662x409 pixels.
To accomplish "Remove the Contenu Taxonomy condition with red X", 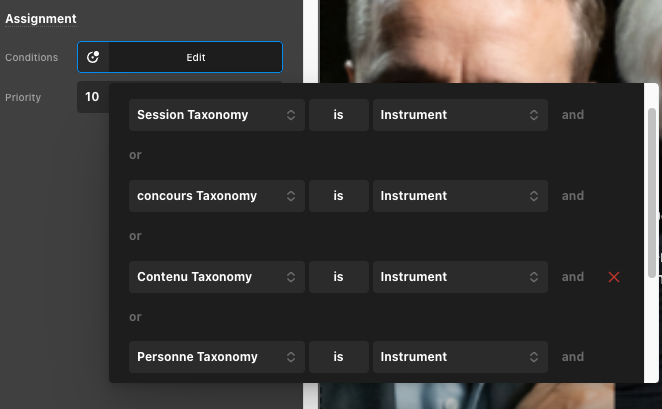I will 614,277.
